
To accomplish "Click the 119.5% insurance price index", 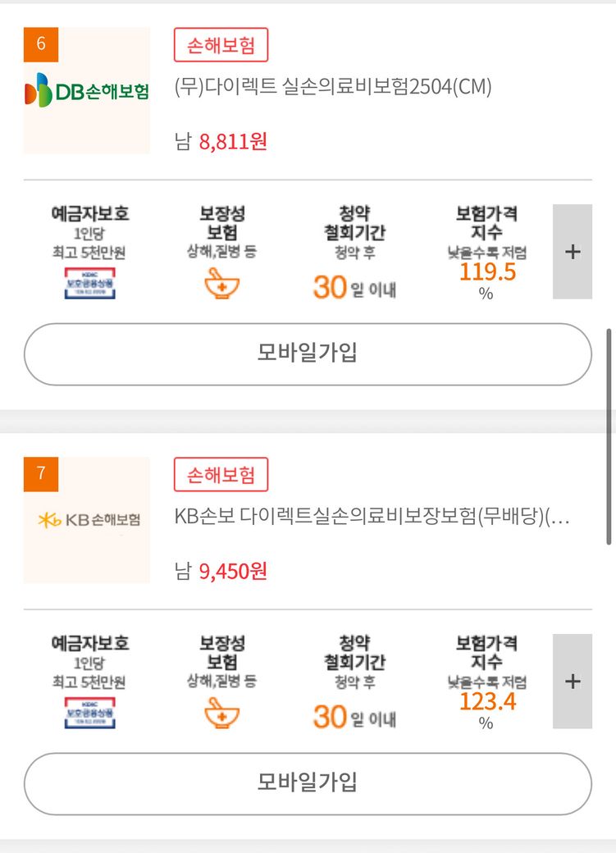I will (487, 271).
